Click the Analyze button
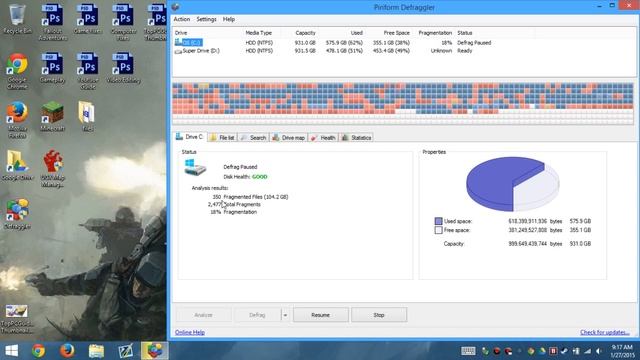 (203, 315)
